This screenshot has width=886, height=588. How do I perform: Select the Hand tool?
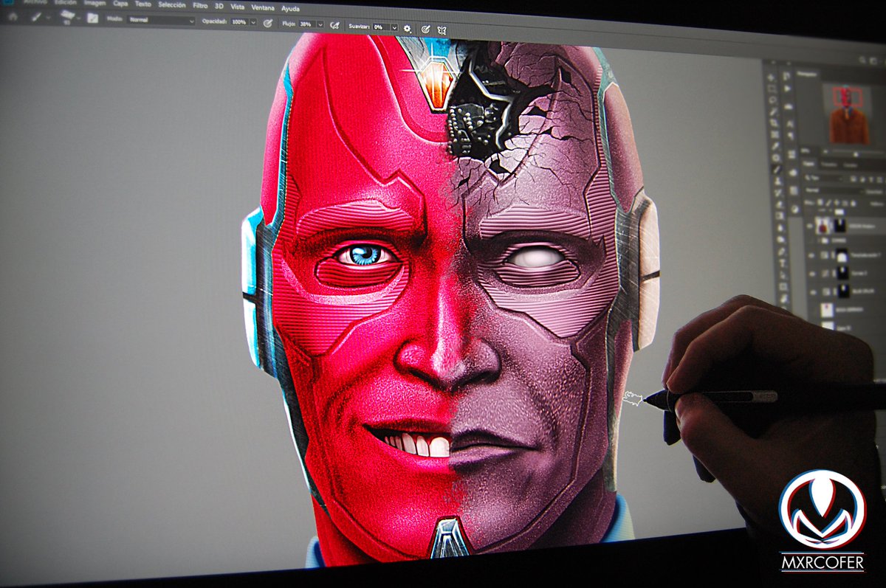click(784, 298)
